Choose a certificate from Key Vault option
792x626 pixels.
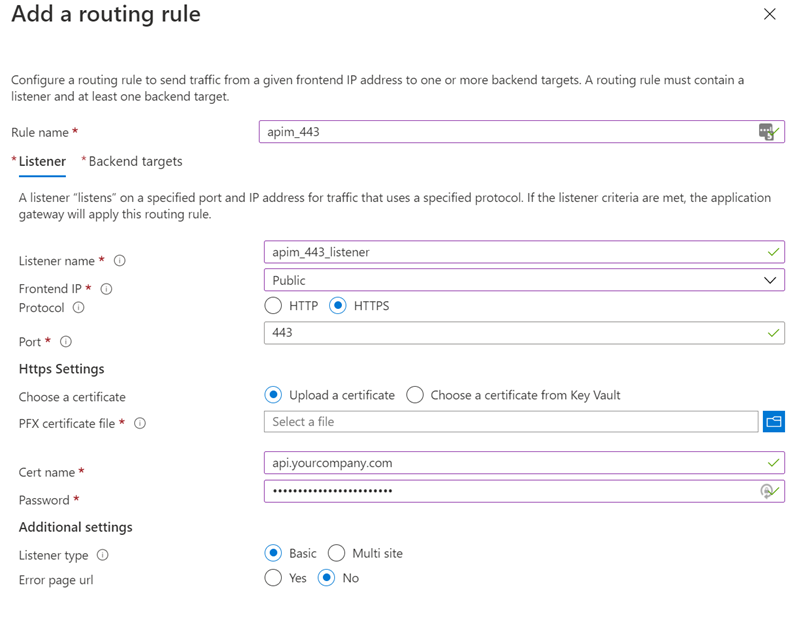(x=415, y=395)
